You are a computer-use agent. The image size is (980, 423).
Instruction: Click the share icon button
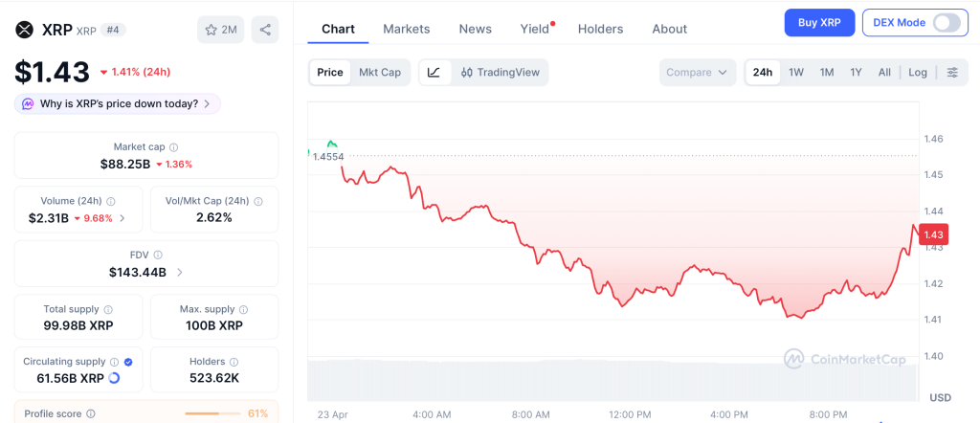(x=265, y=30)
